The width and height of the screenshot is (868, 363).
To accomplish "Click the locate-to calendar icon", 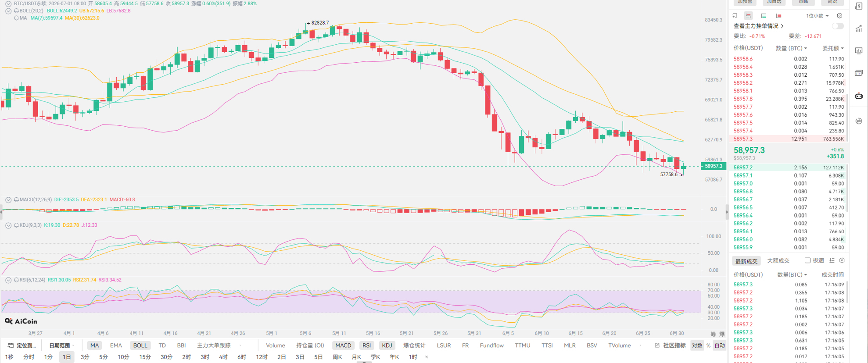I will [x=11, y=345].
